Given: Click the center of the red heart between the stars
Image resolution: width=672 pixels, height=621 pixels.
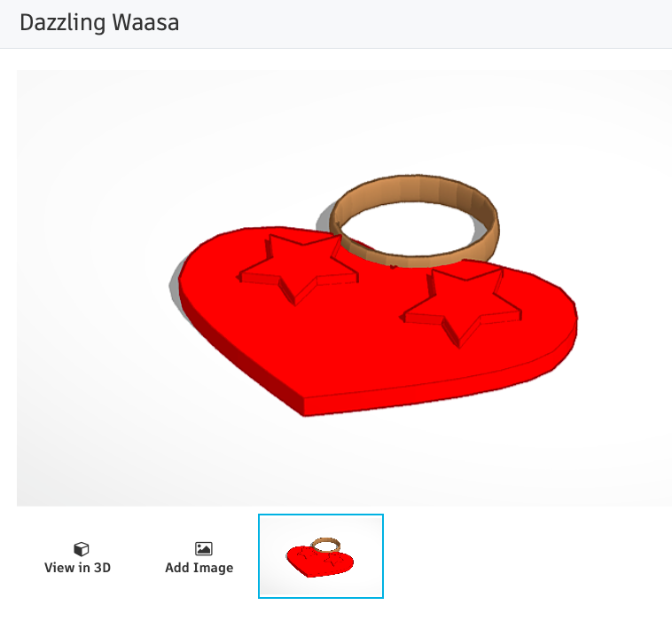Looking at the screenshot, I should pos(369,309).
